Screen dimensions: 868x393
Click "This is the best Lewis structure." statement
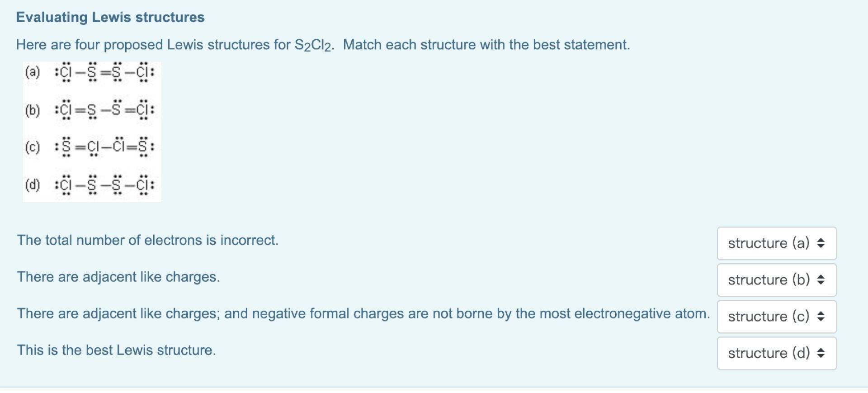click(x=116, y=350)
